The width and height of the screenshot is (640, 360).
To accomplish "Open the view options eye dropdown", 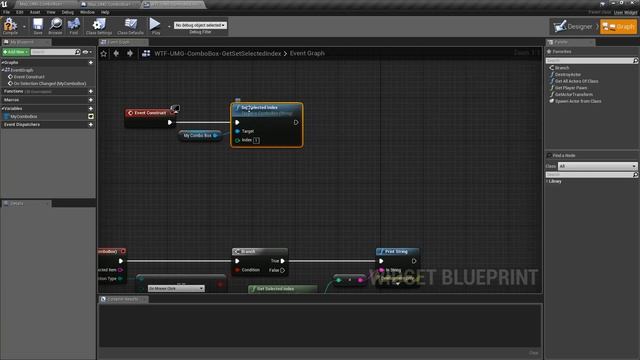I will (x=87, y=52).
